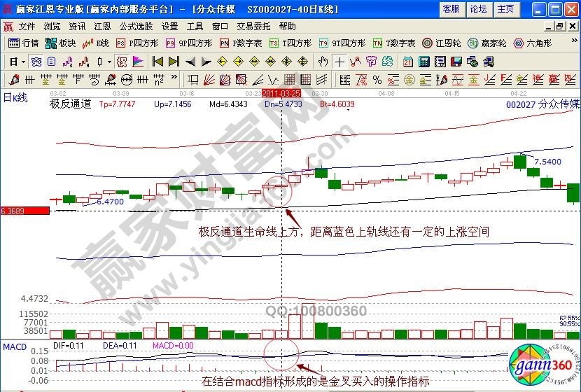This screenshot has width=581, height=392.
Task: Open the T数字表 tool
Action: pos(394,43)
